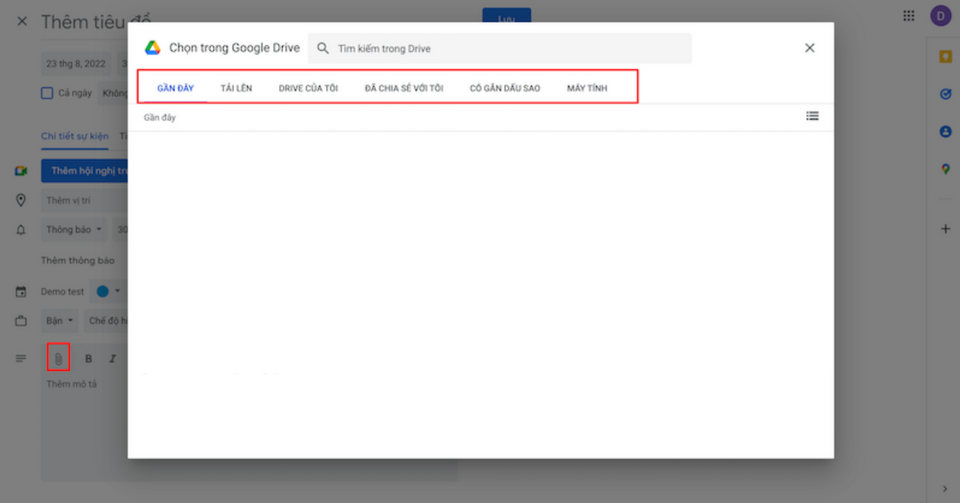Open Google Tasks in side panel

click(x=945, y=94)
